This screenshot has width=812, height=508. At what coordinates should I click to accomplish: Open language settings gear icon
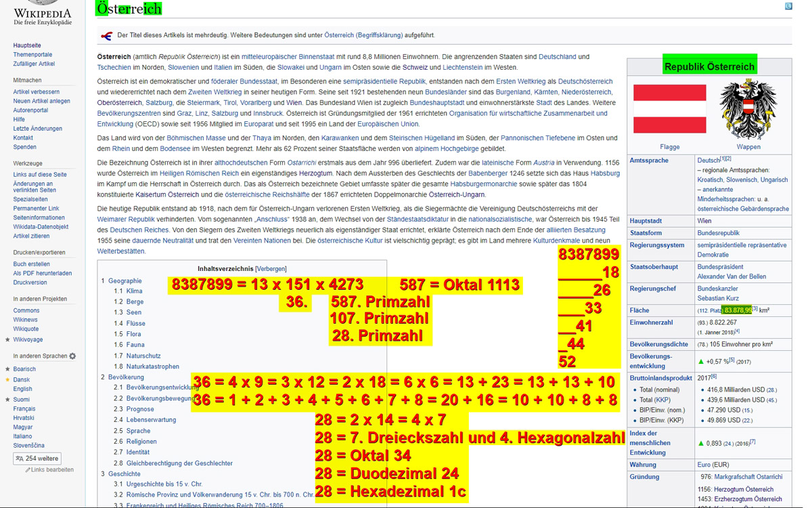[72, 356]
